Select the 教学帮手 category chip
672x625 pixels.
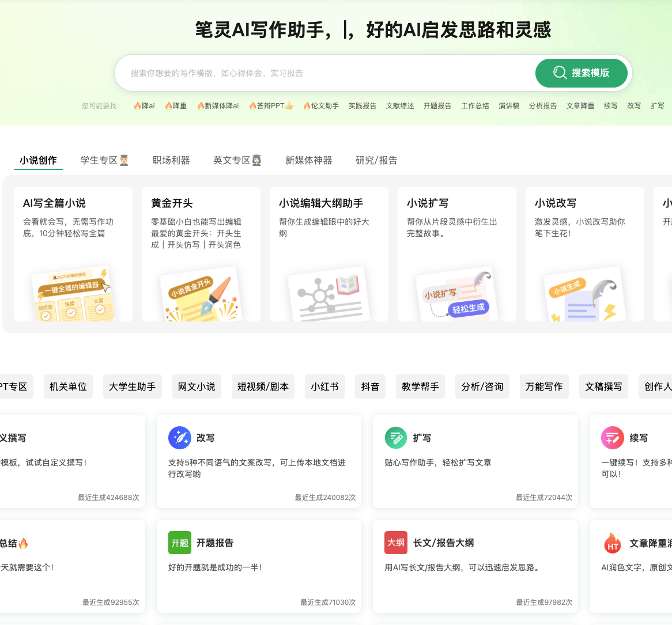420,387
